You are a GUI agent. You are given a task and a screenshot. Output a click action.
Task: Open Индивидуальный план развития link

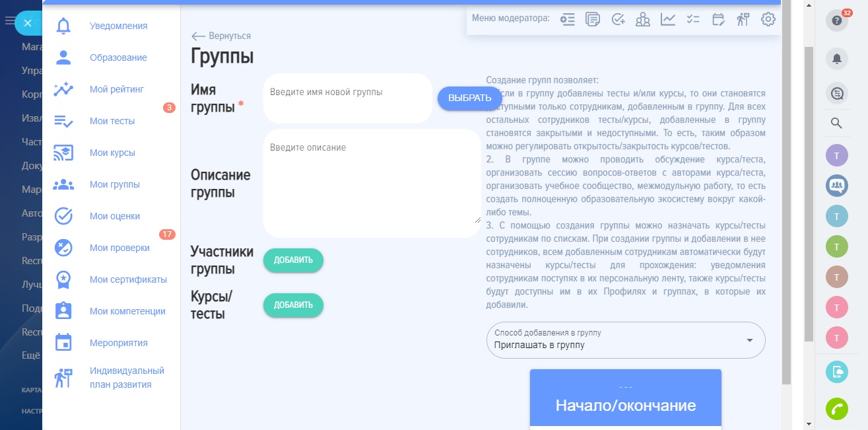(127, 377)
